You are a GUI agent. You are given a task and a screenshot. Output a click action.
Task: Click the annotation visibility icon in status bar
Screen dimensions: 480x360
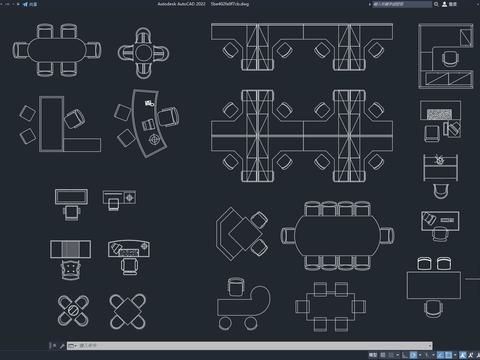[463, 355]
